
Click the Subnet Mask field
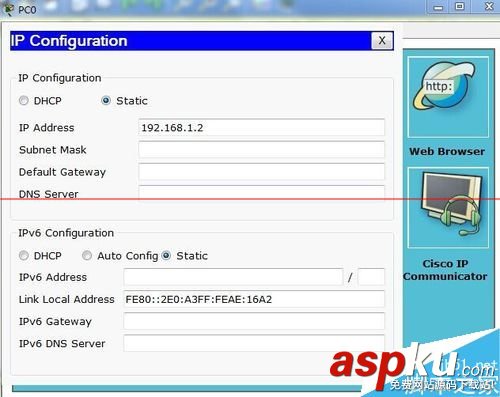click(x=262, y=149)
